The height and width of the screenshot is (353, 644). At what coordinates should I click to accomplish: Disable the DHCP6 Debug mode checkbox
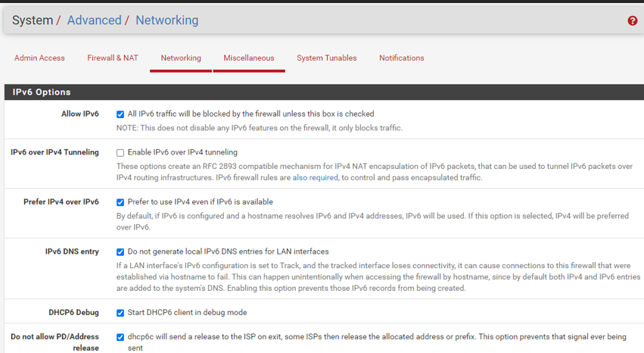coord(120,313)
